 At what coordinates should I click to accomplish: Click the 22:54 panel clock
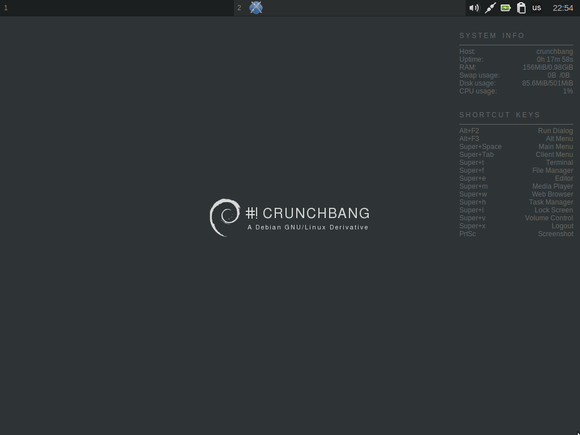click(x=563, y=8)
